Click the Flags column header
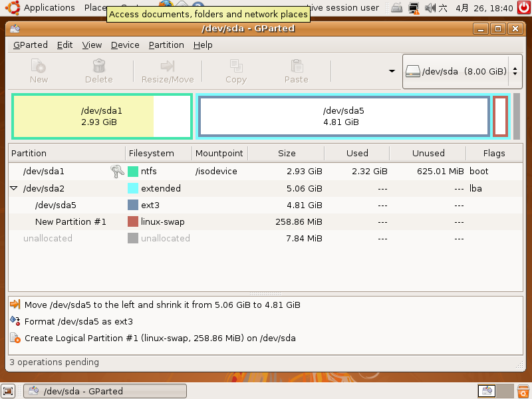The height and width of the screenshot is (399, 532). coord(494,153)
